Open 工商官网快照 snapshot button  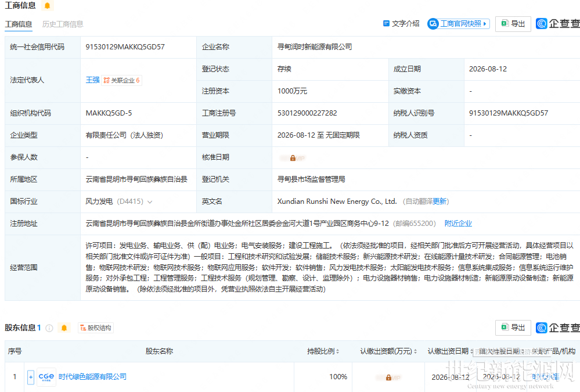459,24
